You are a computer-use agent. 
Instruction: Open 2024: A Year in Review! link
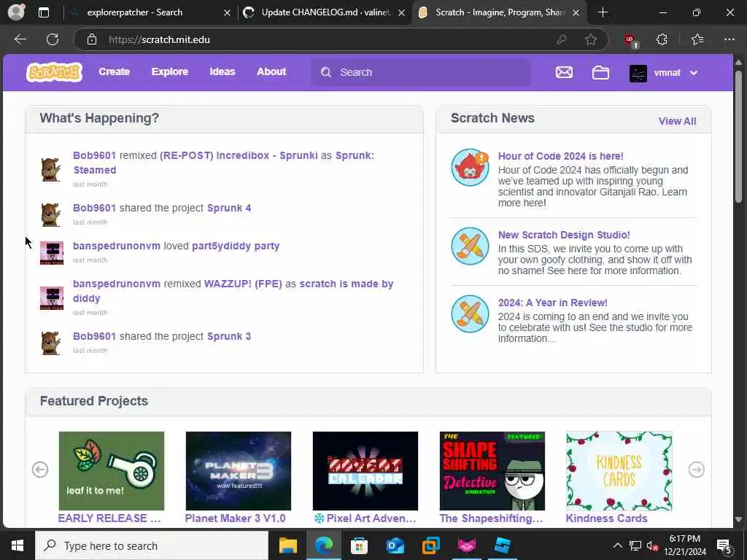point(553,303)
